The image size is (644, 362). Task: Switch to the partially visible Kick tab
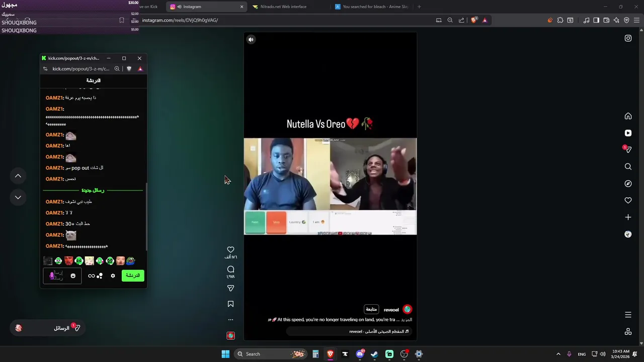148,7
